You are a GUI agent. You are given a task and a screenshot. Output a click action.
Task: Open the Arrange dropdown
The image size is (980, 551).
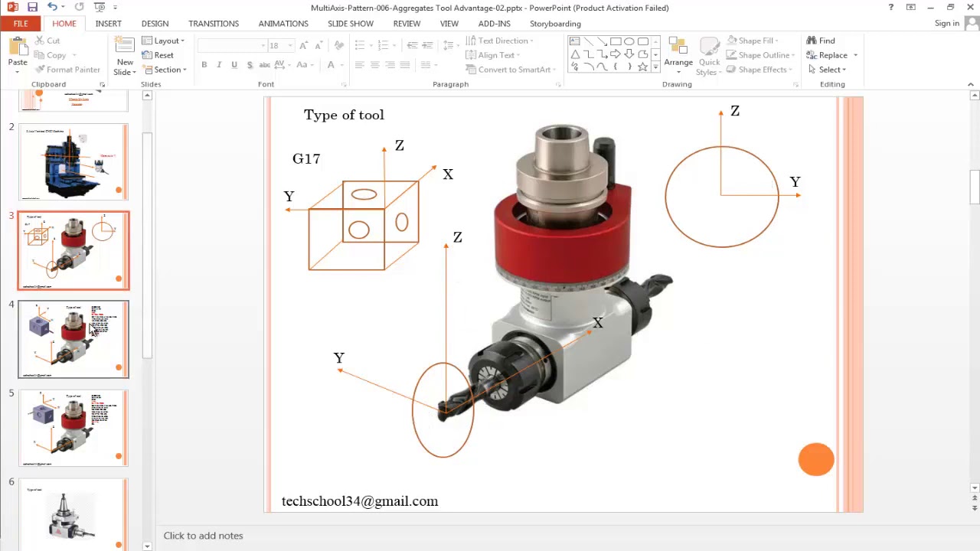[678, 55]
